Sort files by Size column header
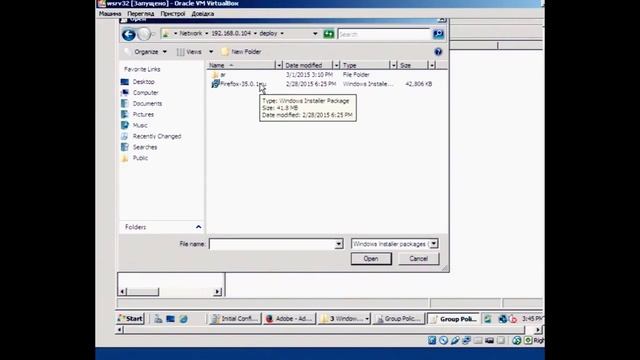This screenshot has height=360, width=640. pos(413,65)
